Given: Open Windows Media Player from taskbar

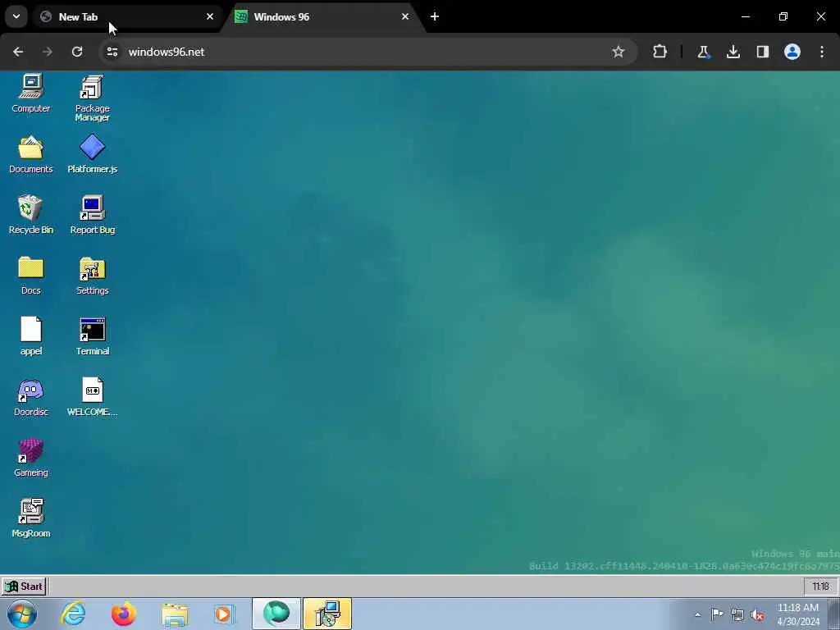Looking at the screenshot, I should (x=225, y=614).
